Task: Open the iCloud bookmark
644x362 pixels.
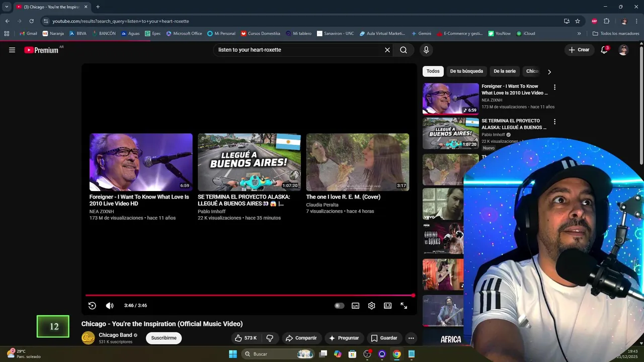Action: coord(526,34)
